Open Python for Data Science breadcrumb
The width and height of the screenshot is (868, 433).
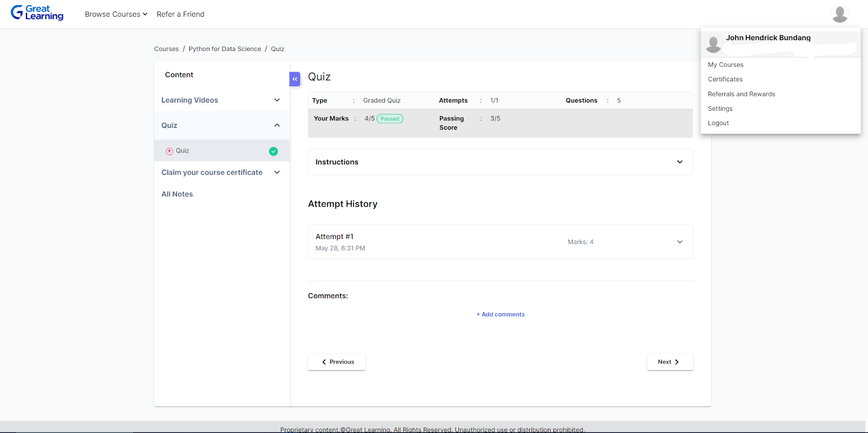click(x=225, y=49)
